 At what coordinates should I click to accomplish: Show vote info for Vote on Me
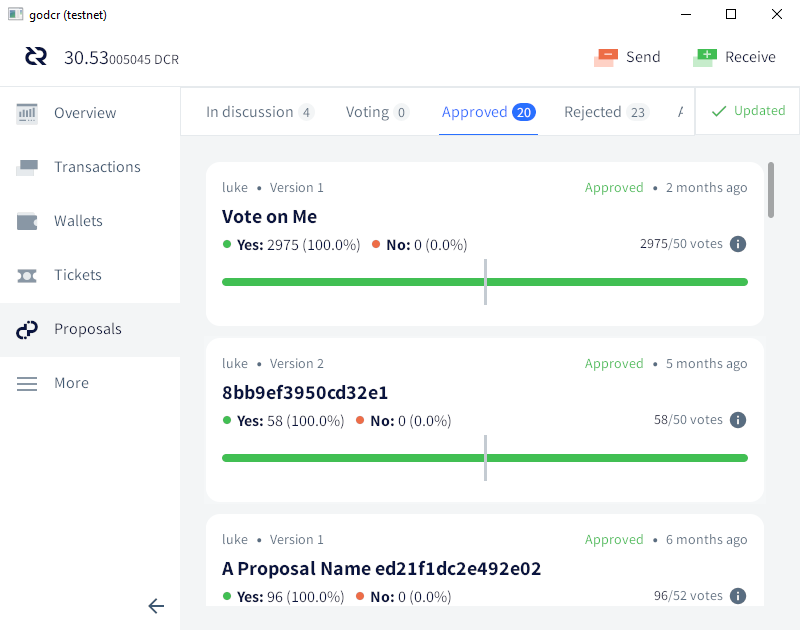coord(738,244)
